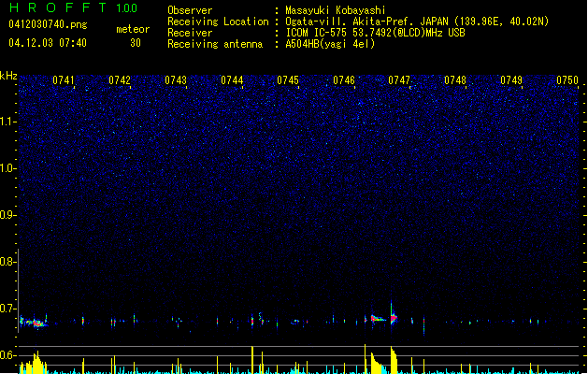588x374 pixels.
Task: Click the Receiving antenna field label
Action: pyautogui.click(x=215, y=44)
